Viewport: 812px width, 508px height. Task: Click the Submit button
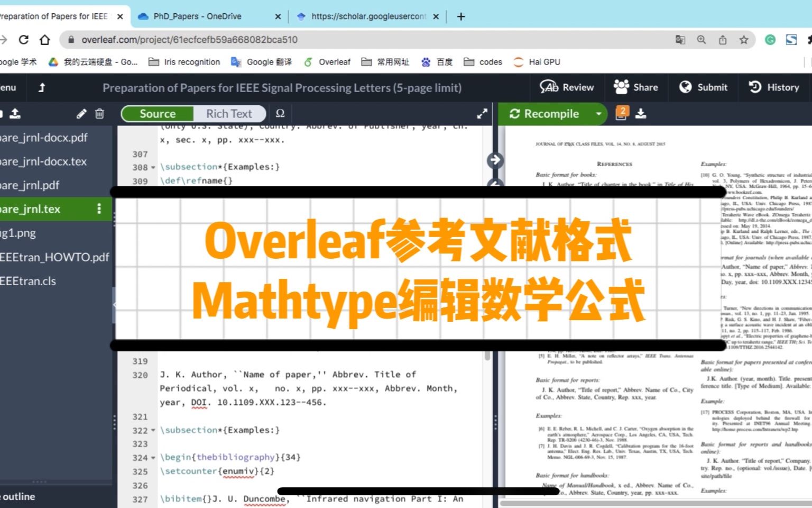(x=704, y=87)
